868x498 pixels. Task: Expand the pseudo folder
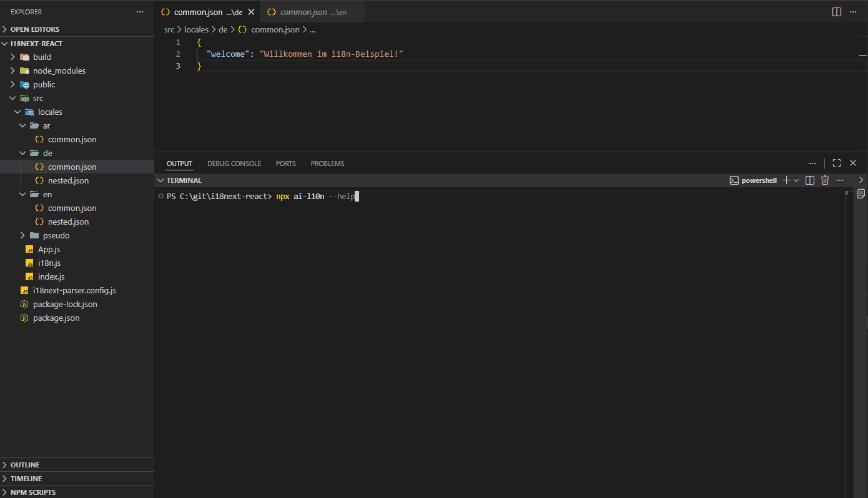[77, 235]
